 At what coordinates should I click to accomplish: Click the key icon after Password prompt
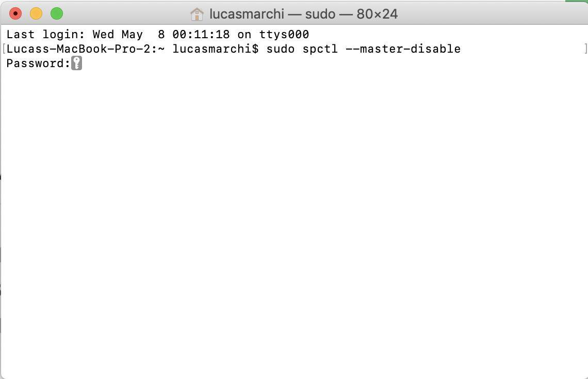[x=76, y=63]
